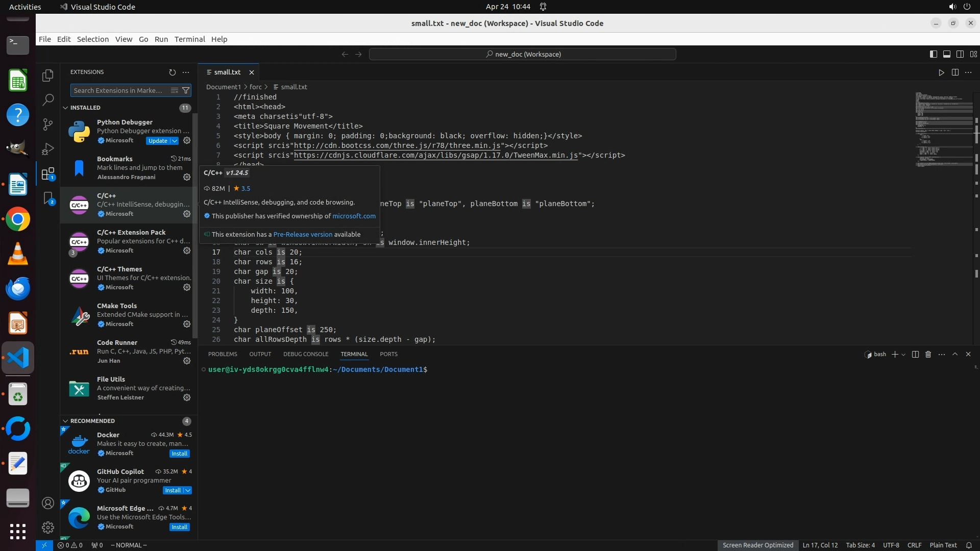This screenshot has height=551, width=980.
Task: Open GitHub Copilot install dropdown arrow
Action: point(188,490)
